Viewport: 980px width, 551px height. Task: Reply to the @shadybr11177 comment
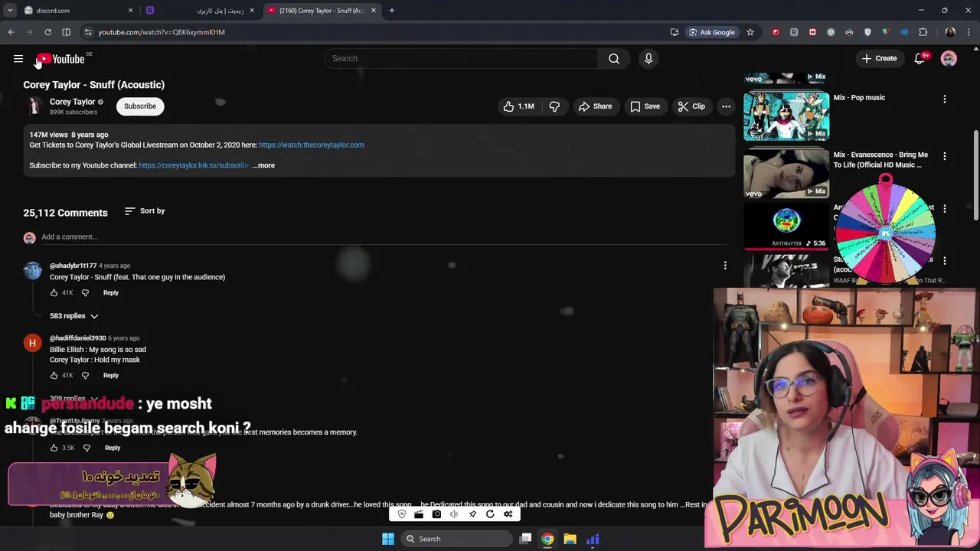click(111, 292)
